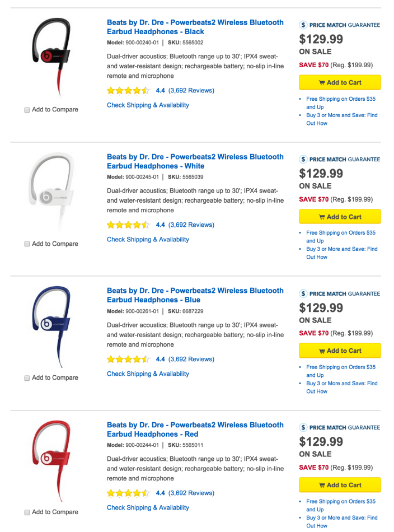
Task: Click the Price Match Guarantee icon for Blue headphones
Action: [303, 293]
